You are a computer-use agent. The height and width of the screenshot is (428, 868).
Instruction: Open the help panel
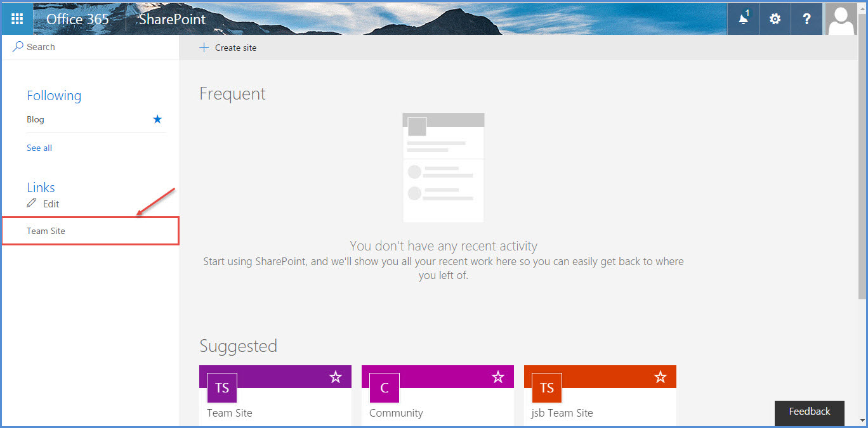tap(806, 18)
